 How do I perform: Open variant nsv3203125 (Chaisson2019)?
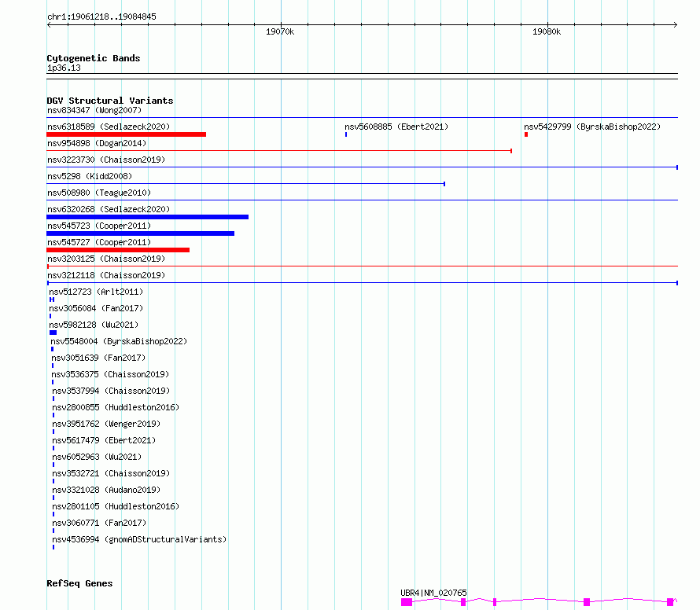[x=106, y=259]
